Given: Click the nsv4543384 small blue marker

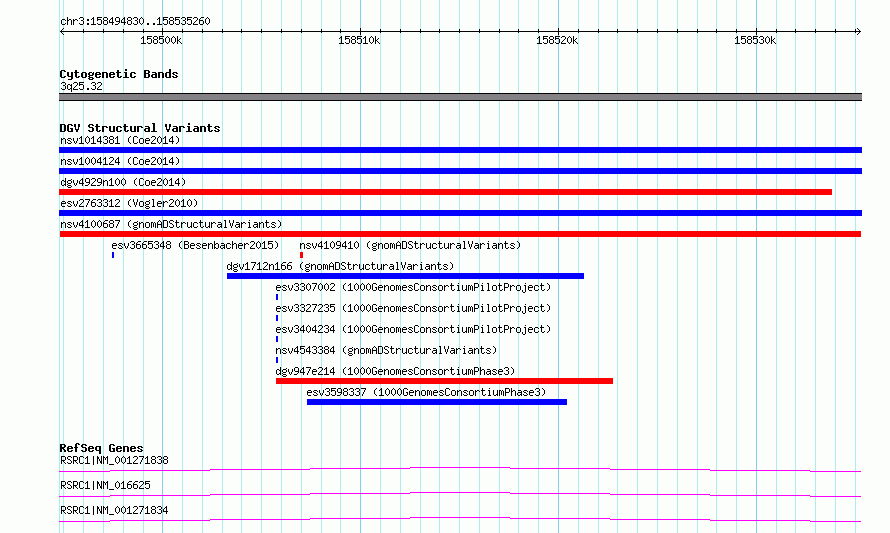Looking at the screenshot, I should coord(277,360).
